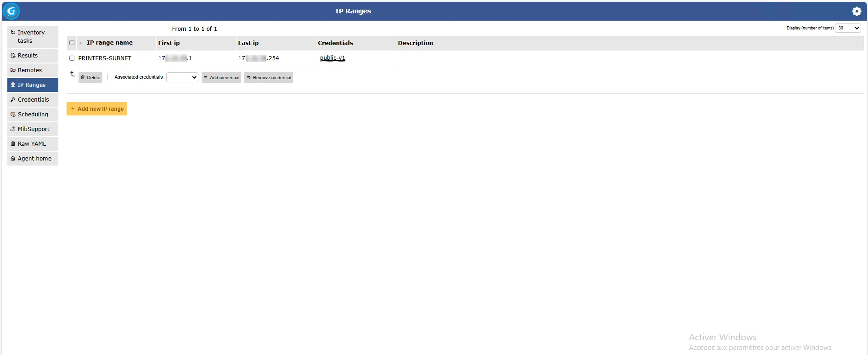Open the public-v1 credential link
Screen dimensions: 868x355
click(333, 58)
